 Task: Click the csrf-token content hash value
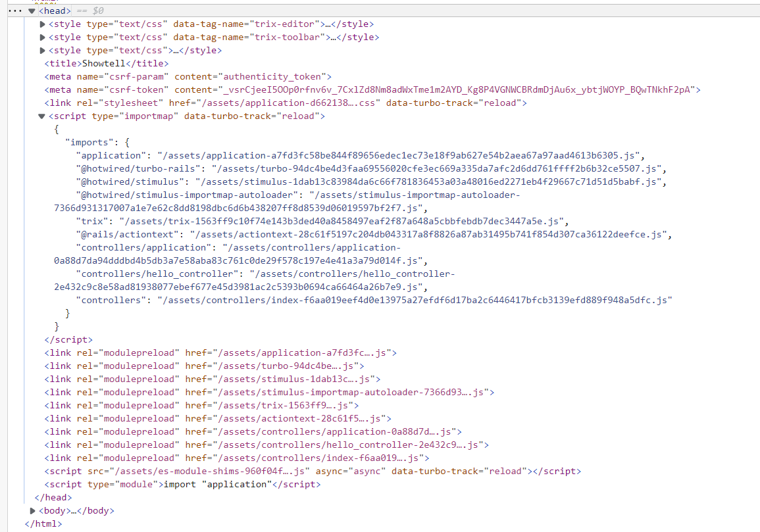(x=457, y=89)
